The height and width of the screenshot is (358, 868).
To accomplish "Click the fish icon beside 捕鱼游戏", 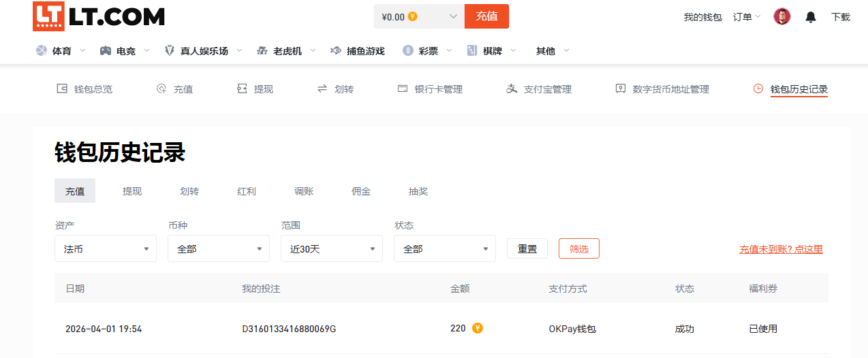I will tap(335, 50).
